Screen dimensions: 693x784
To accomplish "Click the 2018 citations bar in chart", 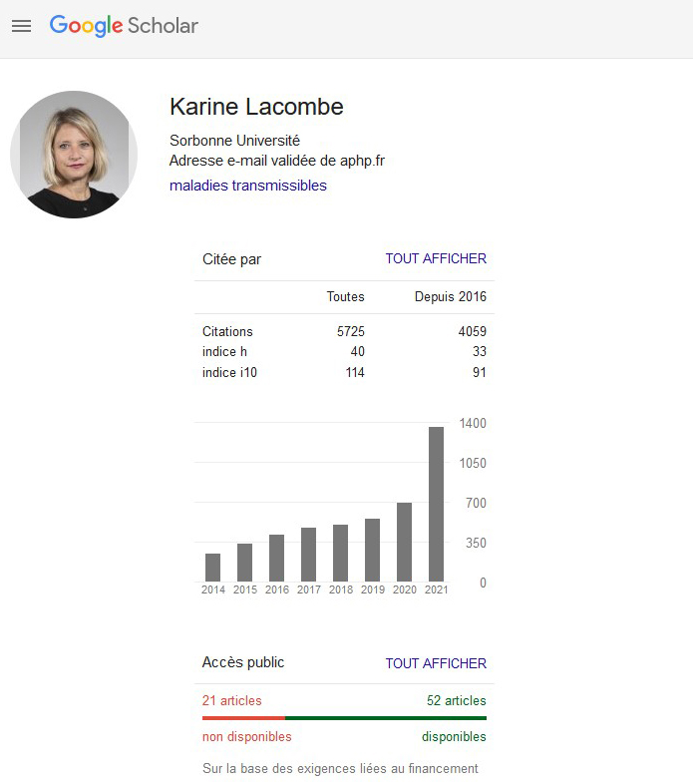I will tap(340, 553).
